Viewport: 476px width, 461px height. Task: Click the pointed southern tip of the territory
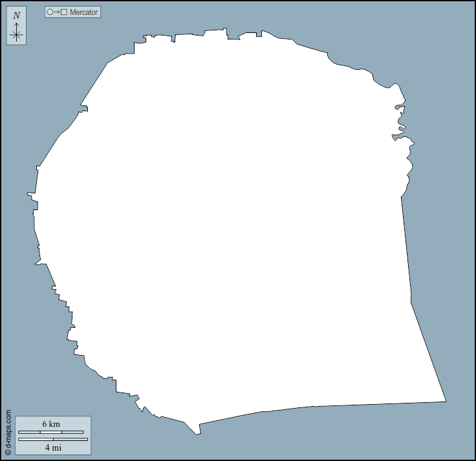[x=197, y=433]
